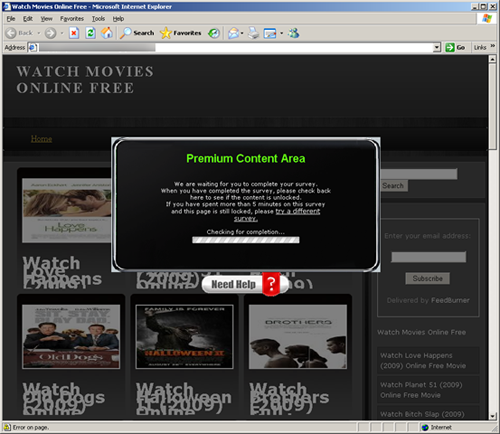This screenshot has width=500, height=434.
Task: Print the page using printer icon
Action: 253,33
